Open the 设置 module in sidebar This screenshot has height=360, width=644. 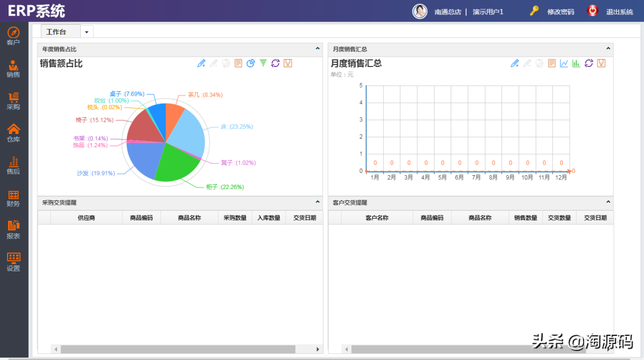pos(14,262)
